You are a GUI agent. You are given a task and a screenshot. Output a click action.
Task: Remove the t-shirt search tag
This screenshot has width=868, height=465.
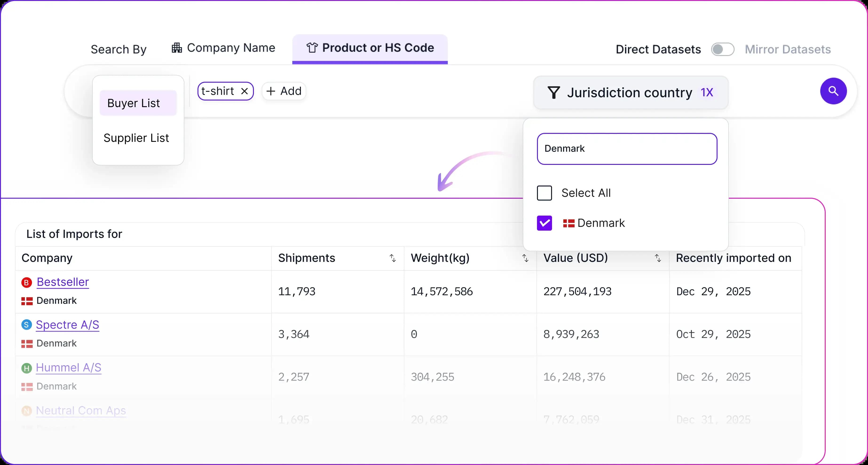point(245,91)
